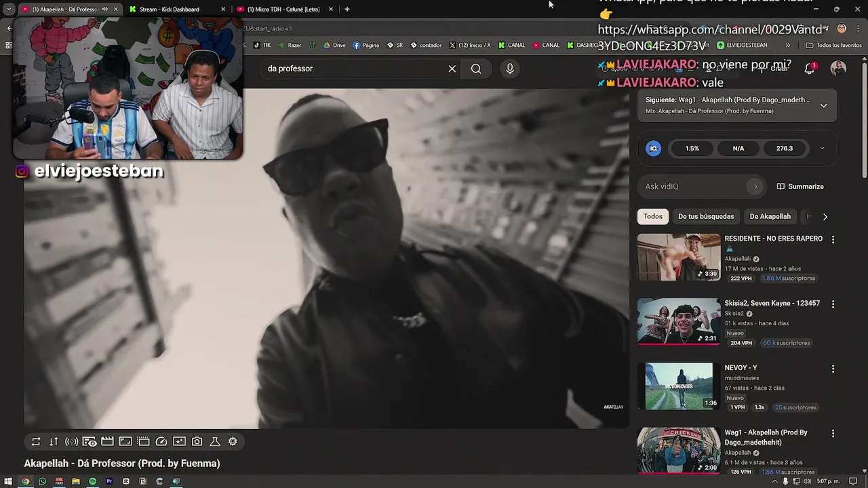
Task: Open the flask experiments icon
Action: [x=215, y=441]
